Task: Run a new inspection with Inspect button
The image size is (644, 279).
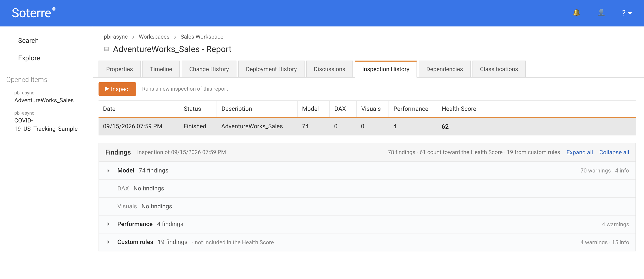Action: tap(117, 89)
